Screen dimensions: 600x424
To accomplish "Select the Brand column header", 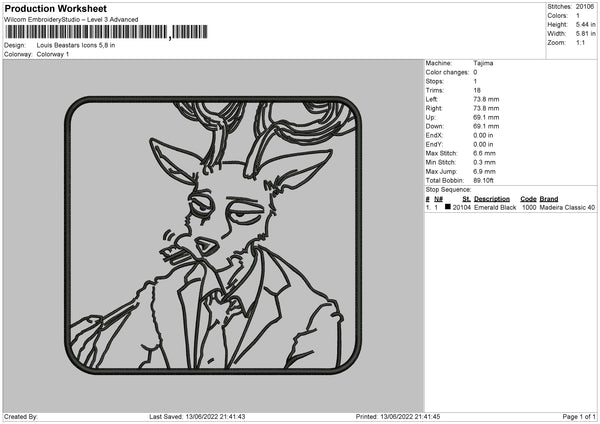I will click(x=549, y=199).
